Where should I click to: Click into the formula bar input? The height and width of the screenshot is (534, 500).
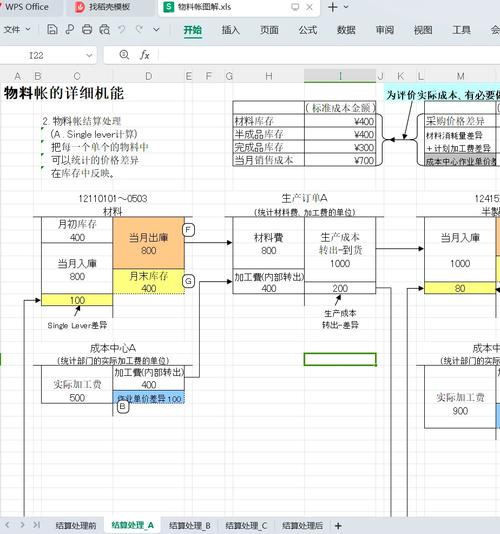click(329, 55)
